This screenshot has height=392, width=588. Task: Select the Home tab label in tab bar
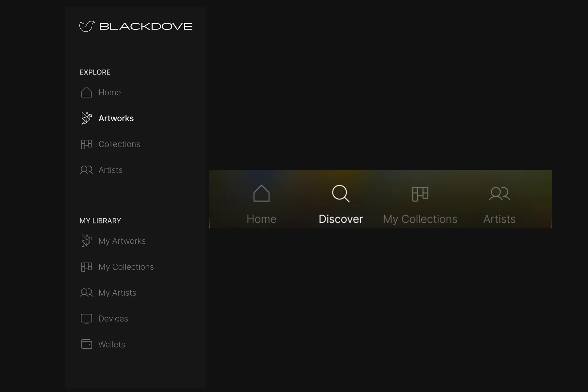click(261, 219)
